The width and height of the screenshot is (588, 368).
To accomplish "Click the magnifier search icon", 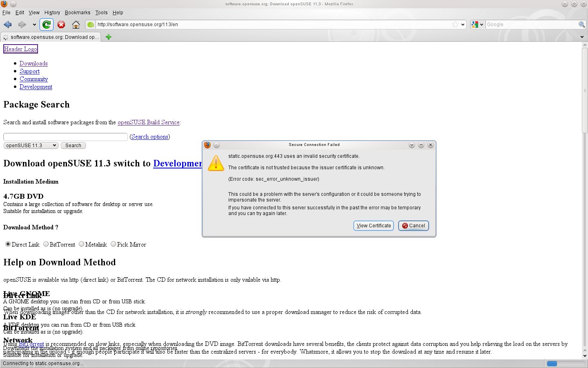I will coord(582,25).
